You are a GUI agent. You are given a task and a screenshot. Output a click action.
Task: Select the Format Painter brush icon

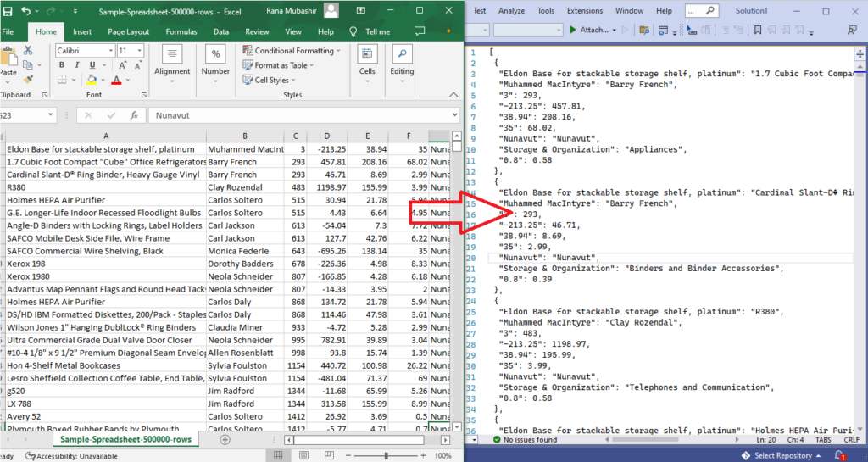click(28, 80)
